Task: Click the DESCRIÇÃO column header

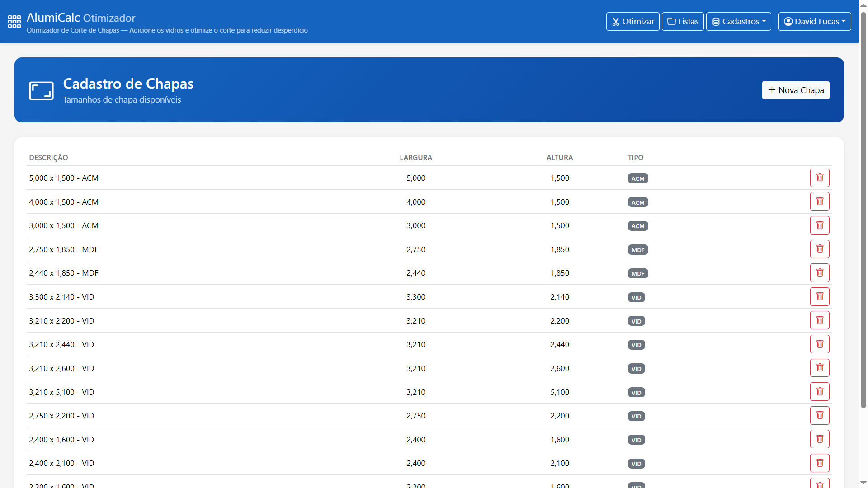Action: 48,157
